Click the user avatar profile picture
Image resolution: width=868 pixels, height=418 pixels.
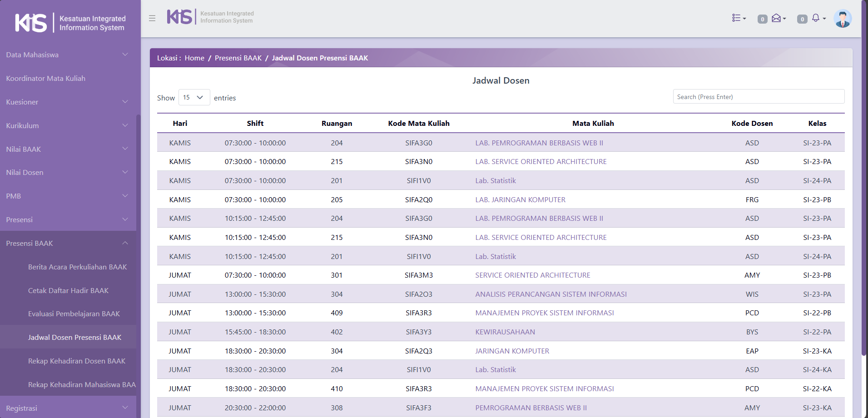tap(843, 19)
